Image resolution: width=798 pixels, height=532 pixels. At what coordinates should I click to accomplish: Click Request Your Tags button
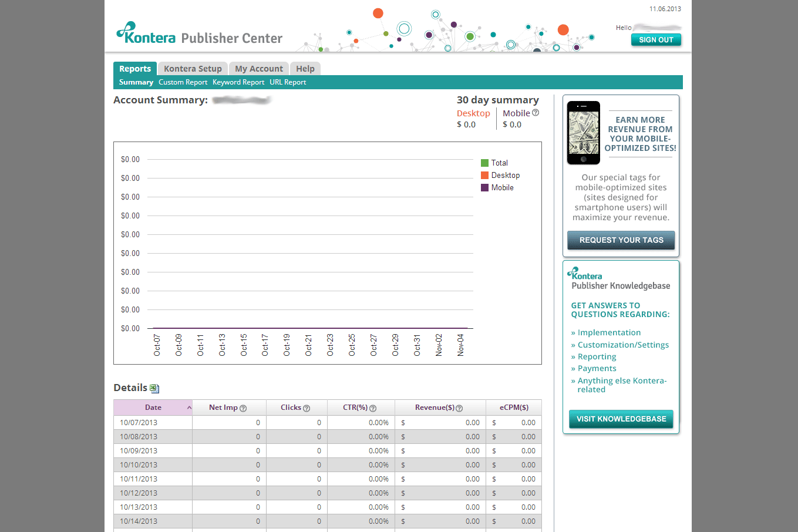621,240
